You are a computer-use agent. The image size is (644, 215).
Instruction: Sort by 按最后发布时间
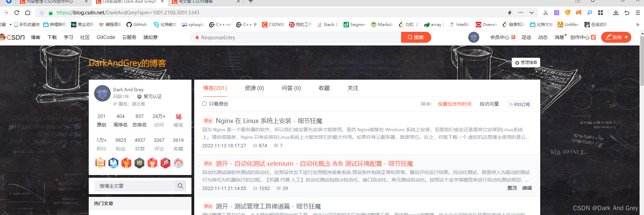455,104
